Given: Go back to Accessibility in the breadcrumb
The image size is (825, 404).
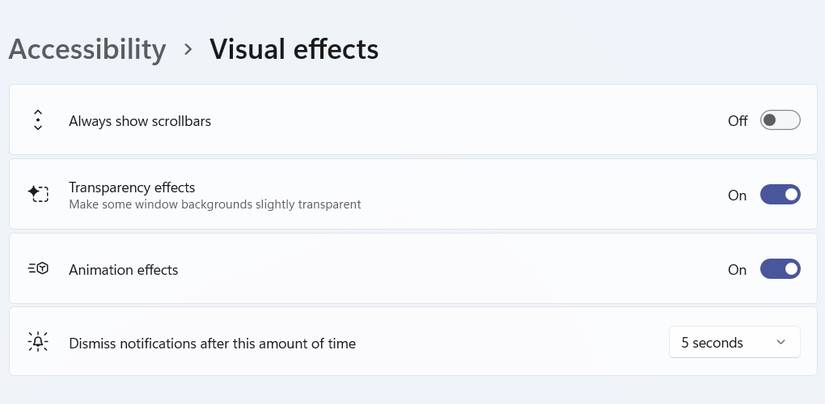Looking at the screenshot, I should click(x=87, y=49).
